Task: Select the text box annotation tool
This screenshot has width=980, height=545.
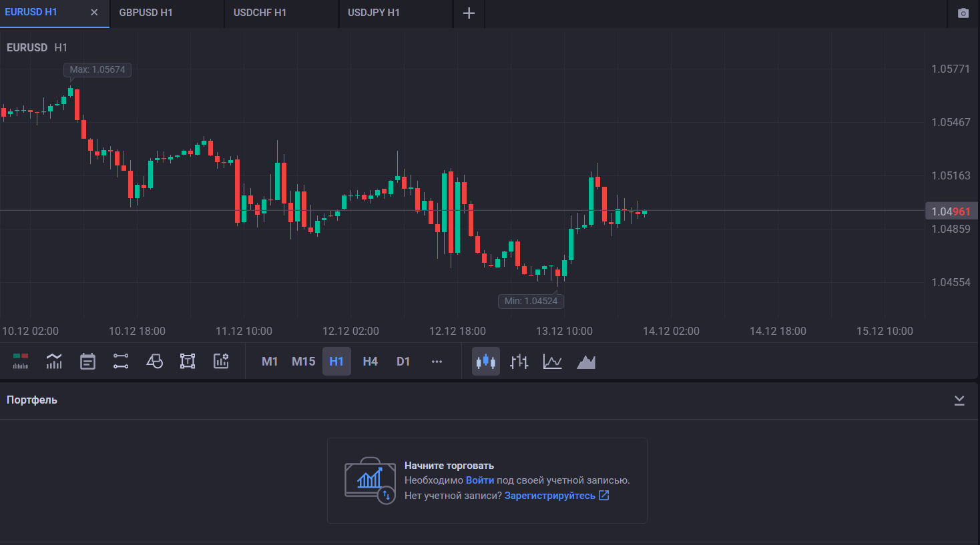Action: coord(188,362)
